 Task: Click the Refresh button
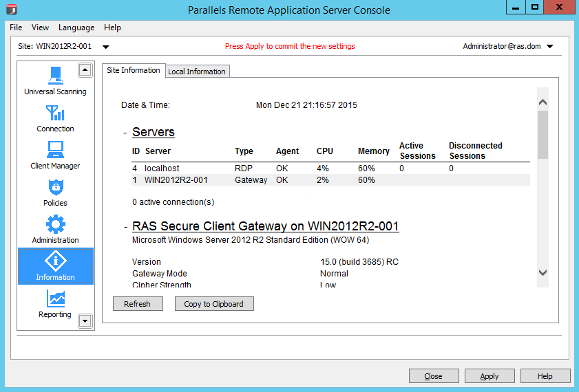coord(138,304)
